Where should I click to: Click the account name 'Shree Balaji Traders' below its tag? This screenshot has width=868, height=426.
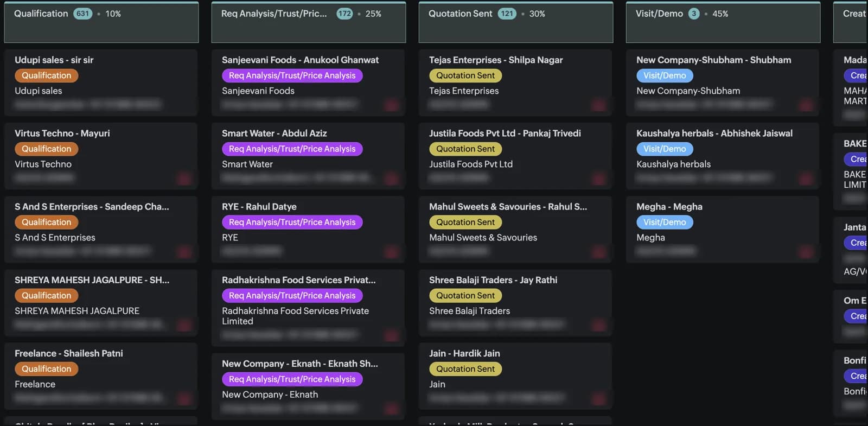tap(470, 310)
